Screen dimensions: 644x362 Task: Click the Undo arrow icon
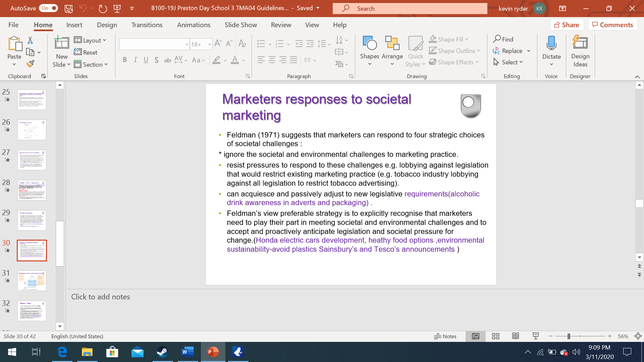(83, 8)
